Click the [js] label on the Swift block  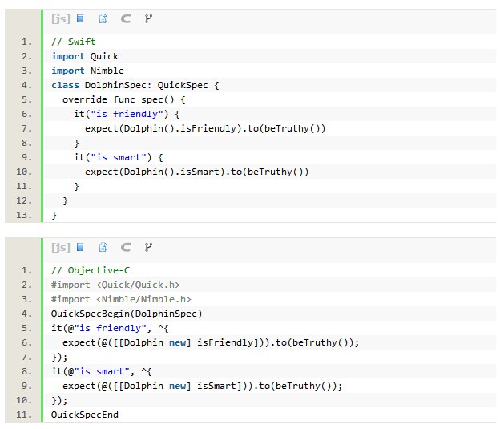pos(60,18)
